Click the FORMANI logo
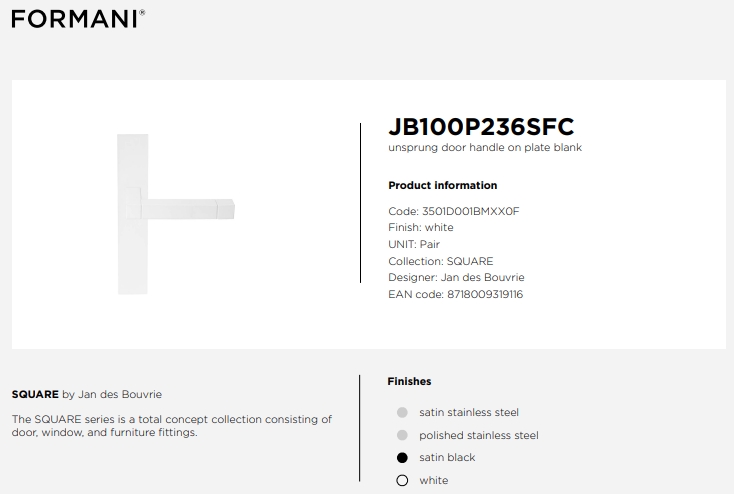This screenshot has width=734, height=494. point(78,19)
